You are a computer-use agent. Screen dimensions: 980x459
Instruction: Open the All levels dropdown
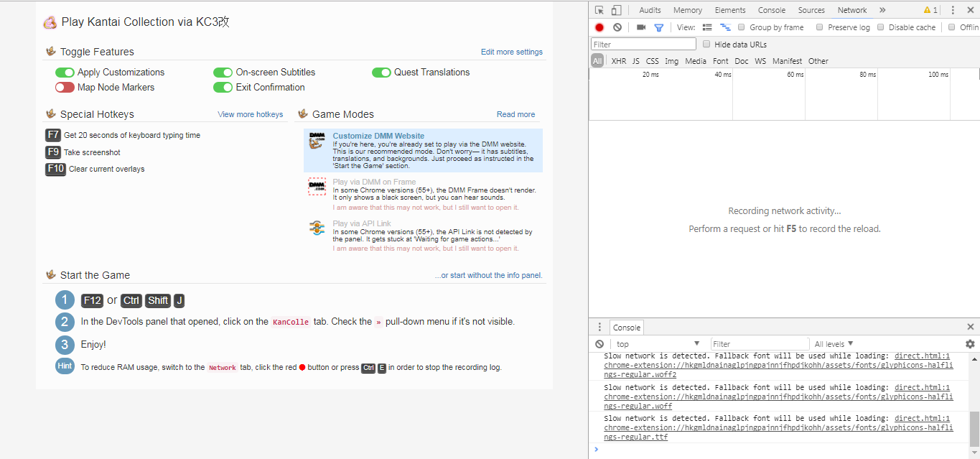tap(832, 343)
